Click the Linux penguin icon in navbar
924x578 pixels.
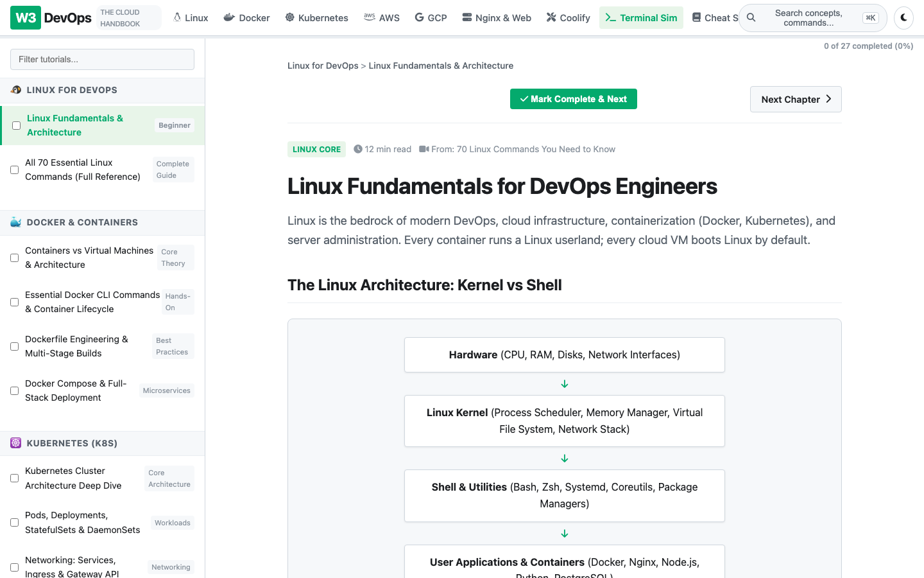click(x=177, y=17)
